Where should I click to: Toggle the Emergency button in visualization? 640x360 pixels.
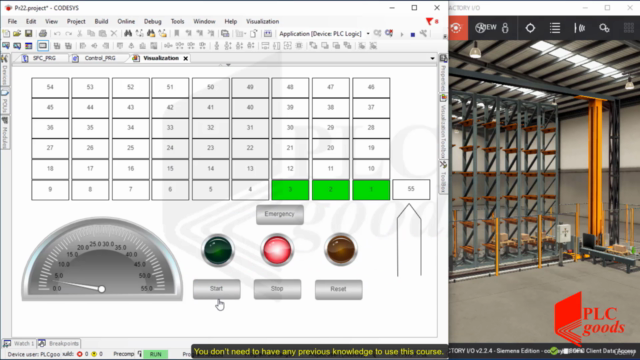point(280,214)
